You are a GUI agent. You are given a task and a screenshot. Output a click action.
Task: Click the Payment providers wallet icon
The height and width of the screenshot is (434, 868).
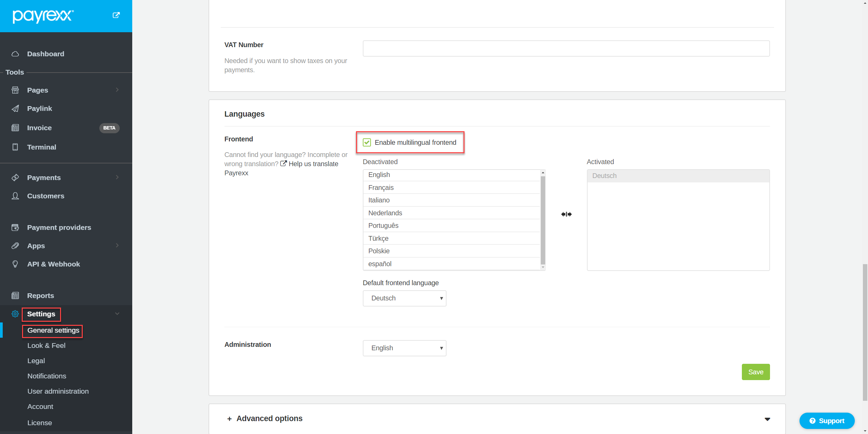pos(15,228)
